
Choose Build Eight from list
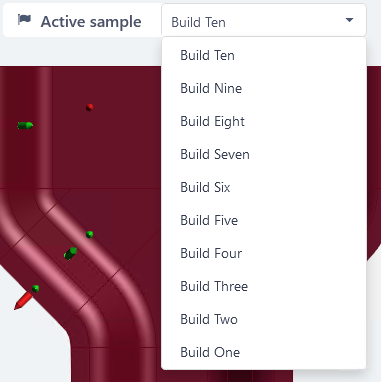(x=263, y=121)
